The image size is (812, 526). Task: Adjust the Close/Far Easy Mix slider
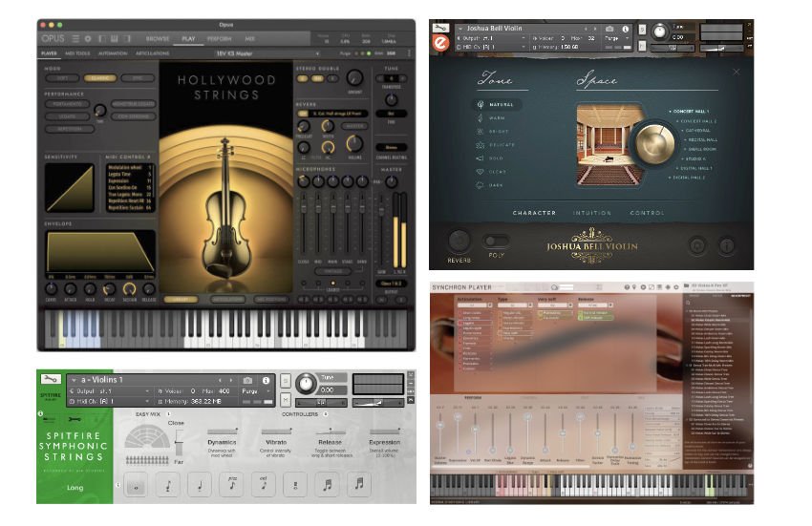[180, 442]
